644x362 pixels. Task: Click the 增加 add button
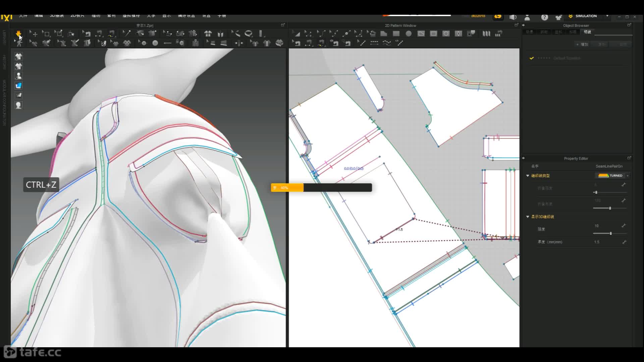(x=582, y=44)
